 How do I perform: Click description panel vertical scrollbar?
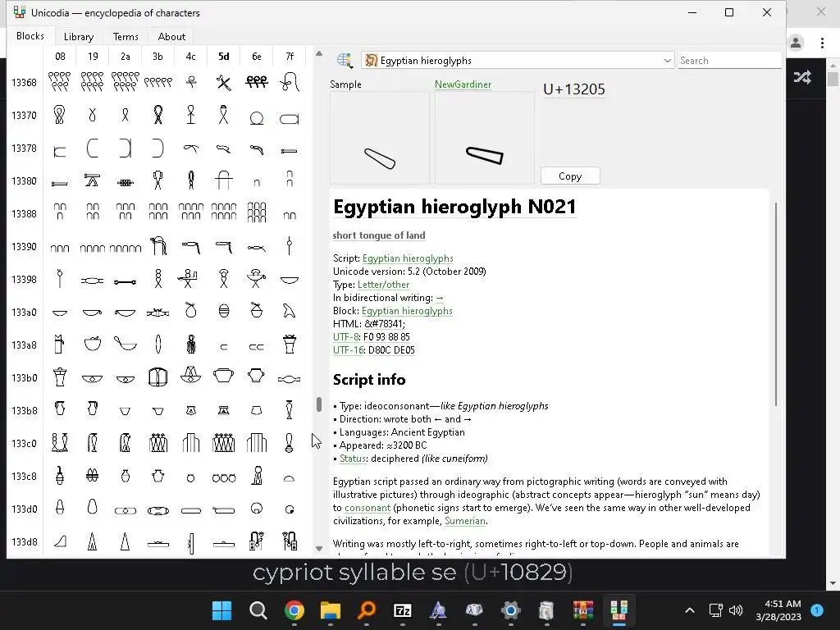point(775,304)
